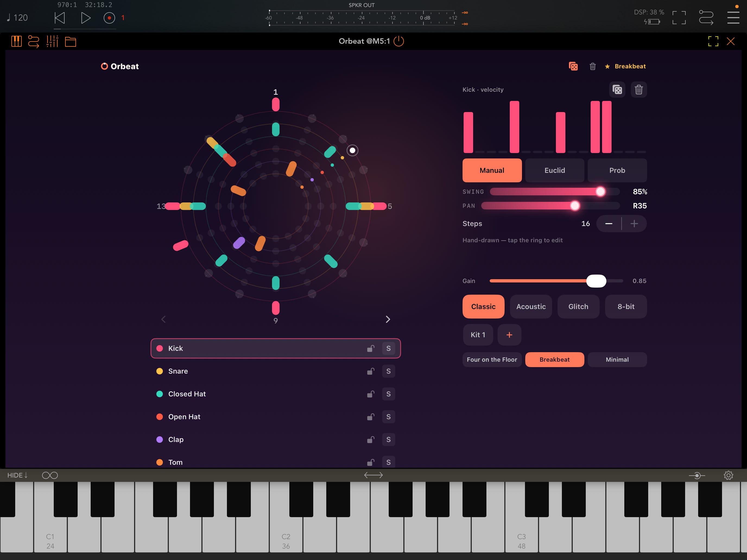Screen dimensions: 747x560
Task: Open the presets folder icon
Action: [x=71, y=42]
